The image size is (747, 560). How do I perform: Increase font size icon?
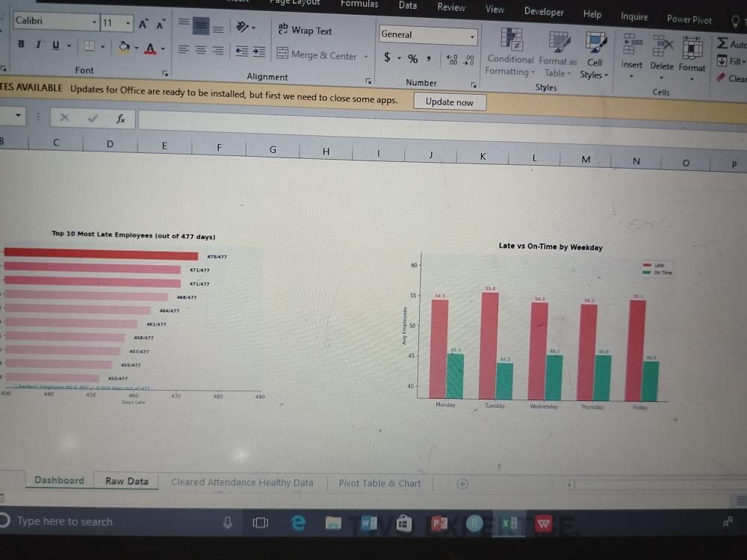click(x=143, y=24)
